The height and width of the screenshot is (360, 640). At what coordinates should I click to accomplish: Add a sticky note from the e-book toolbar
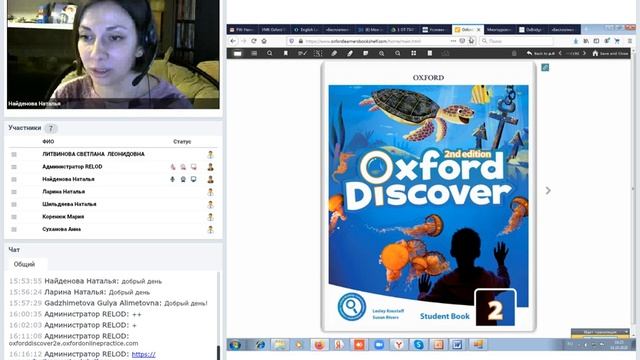click(x=366, y=53)
